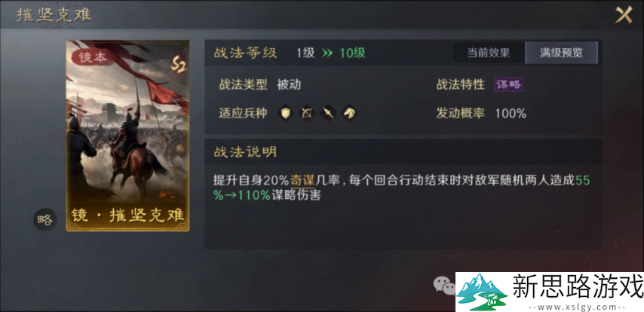The image size is (644, 312).
Task: Tap the round 略 badge icon
Action: 44,219
